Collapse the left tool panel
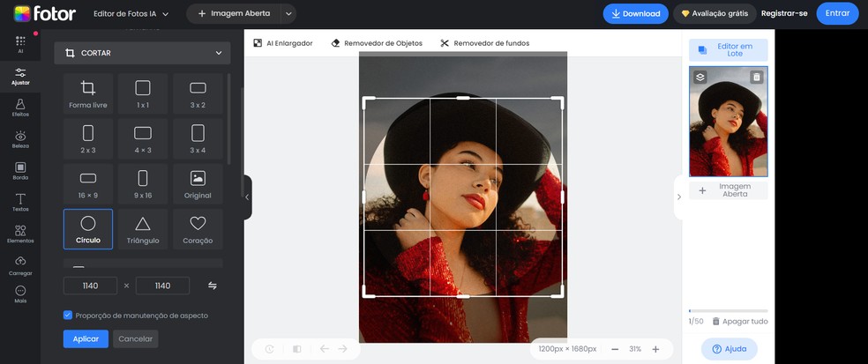This screenshot has height=364, width=868. pyautogui.click(x=248, y=197)
